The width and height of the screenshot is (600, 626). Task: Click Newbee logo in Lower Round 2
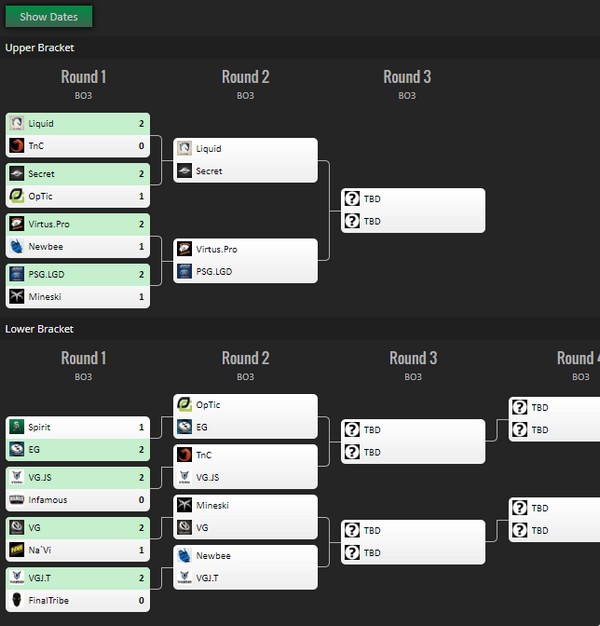184,555
